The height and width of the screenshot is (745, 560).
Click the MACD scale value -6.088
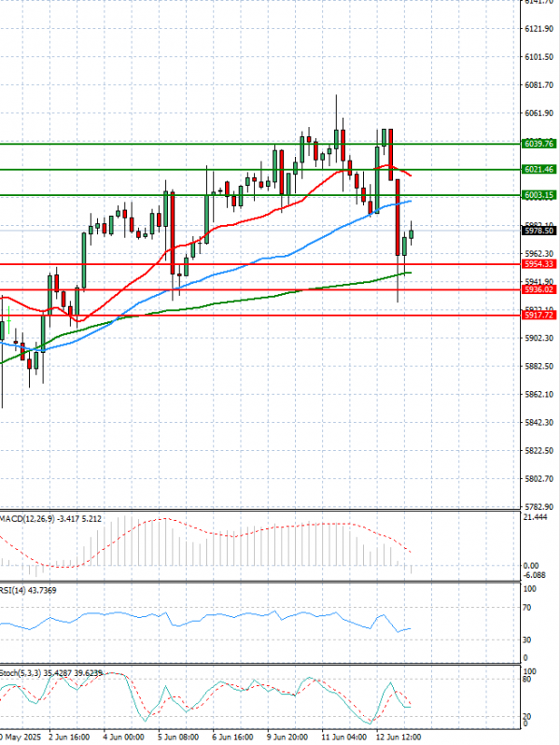coord(535,575)
